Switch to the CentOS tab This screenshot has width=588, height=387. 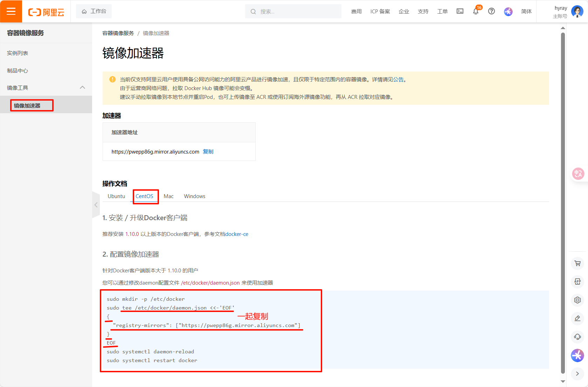pyautogui.click(x=144, y=196)
